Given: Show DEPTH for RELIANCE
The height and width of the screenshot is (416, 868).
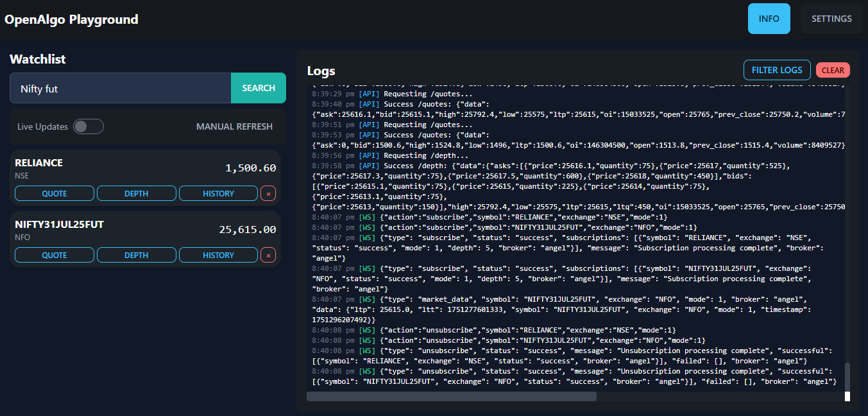Looking at the screenshot, I should pos(136,193).
